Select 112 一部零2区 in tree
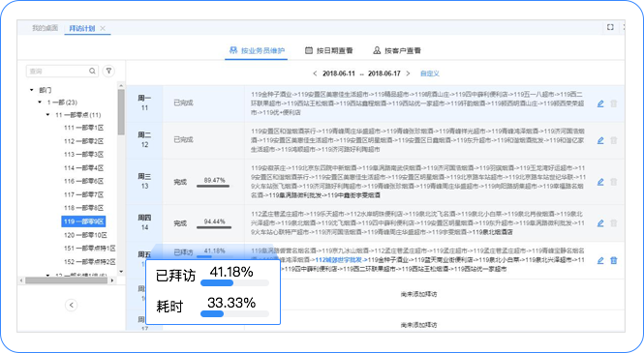This screenshot has width=644, height=353. pyautogui.click(x=83, y=141)
